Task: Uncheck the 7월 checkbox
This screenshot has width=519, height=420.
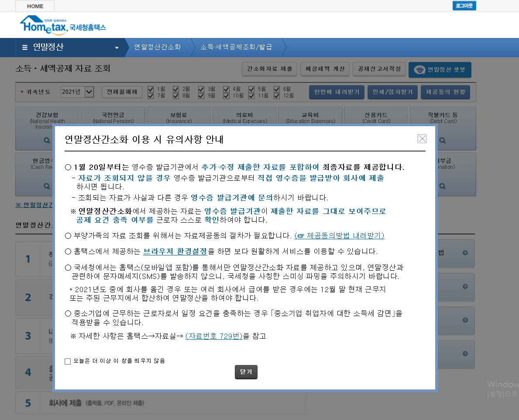Action: coord(151,96)
